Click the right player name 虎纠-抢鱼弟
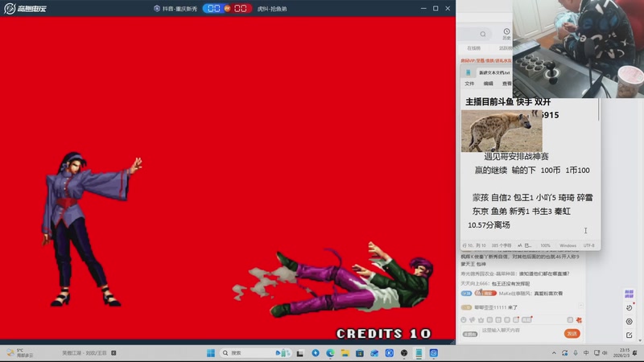The height and width of the screenshot is (362, 644). (272, 9)
